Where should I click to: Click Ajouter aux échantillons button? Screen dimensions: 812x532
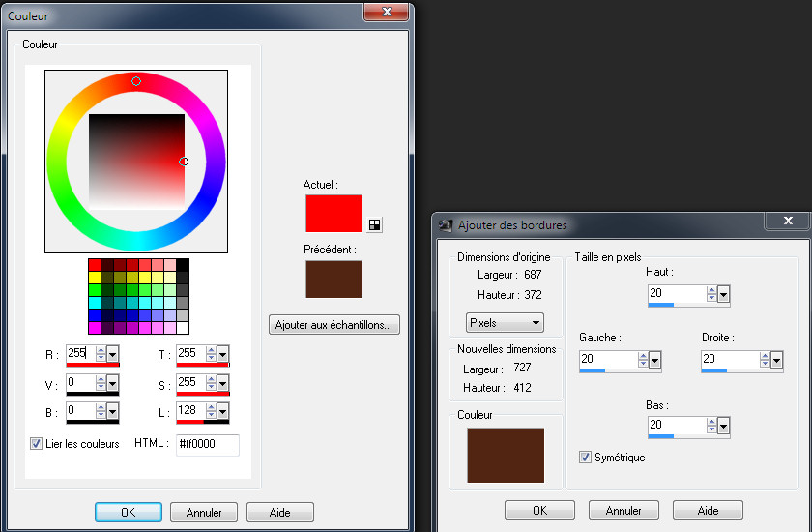[x=333, y=325]
